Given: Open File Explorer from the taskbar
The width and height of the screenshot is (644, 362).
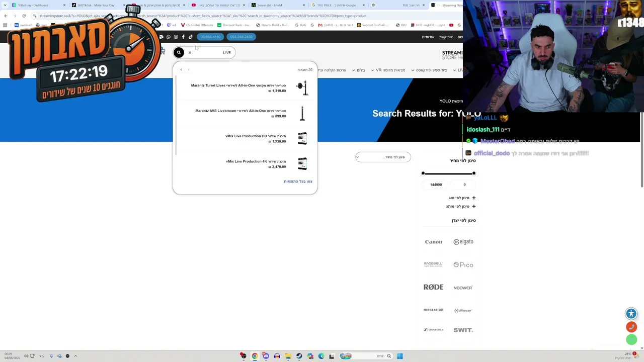Looking at the screenshot, I should coord(288,356).
